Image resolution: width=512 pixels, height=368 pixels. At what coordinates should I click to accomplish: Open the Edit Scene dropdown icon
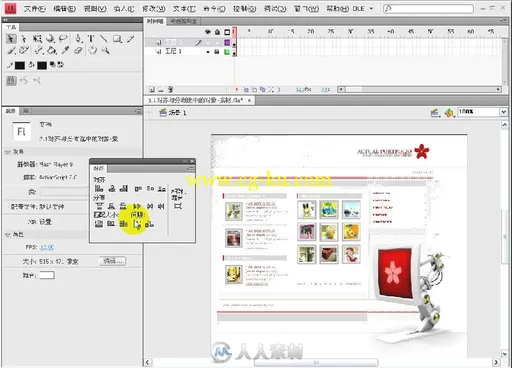[x=434, y=113]
